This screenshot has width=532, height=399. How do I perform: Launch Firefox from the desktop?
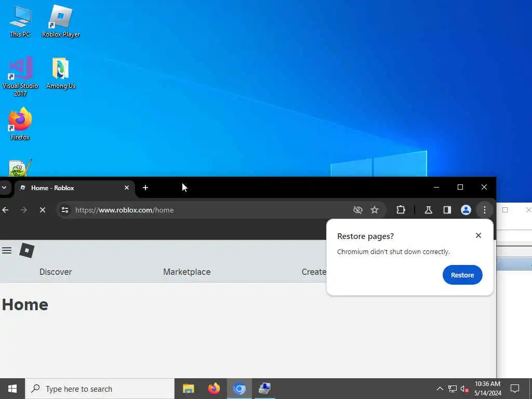[20, 124]
